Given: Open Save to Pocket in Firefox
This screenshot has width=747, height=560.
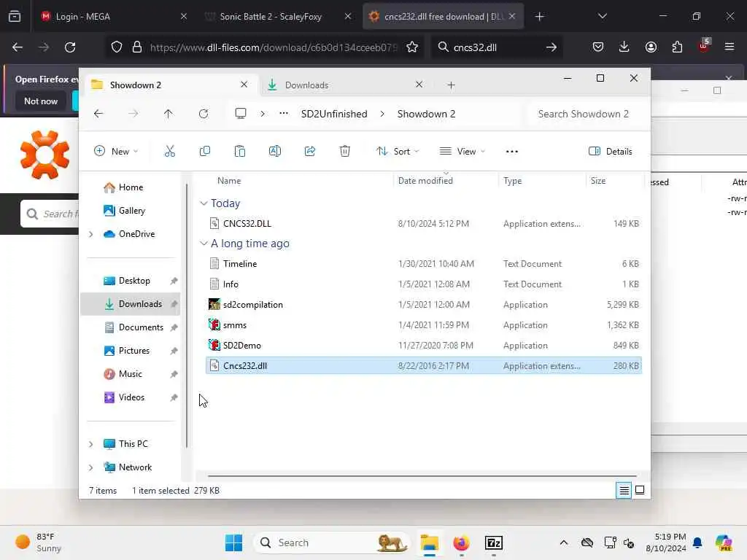Looking at the screenshot, I should (x=598, y=47).
